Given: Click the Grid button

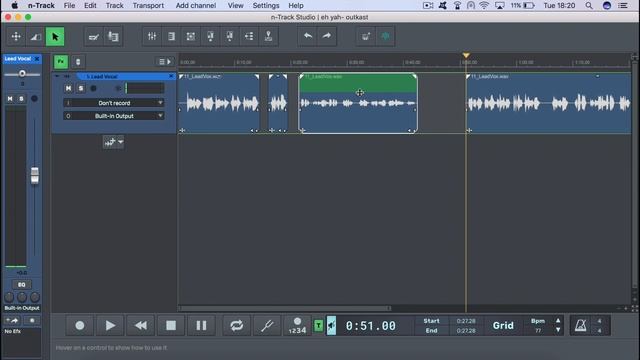Looking at the screenshot, I should coord(503,326).
